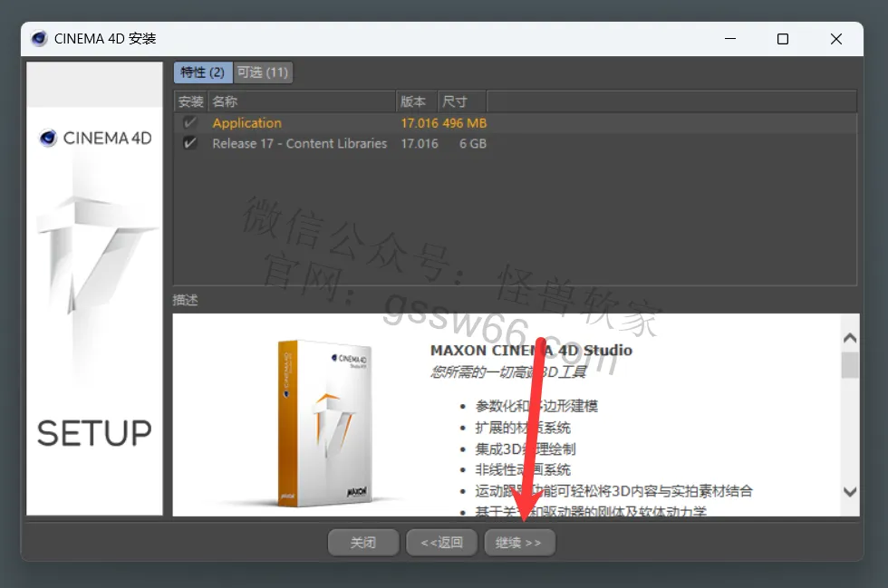Select the Application row name

tap(246, 123)
